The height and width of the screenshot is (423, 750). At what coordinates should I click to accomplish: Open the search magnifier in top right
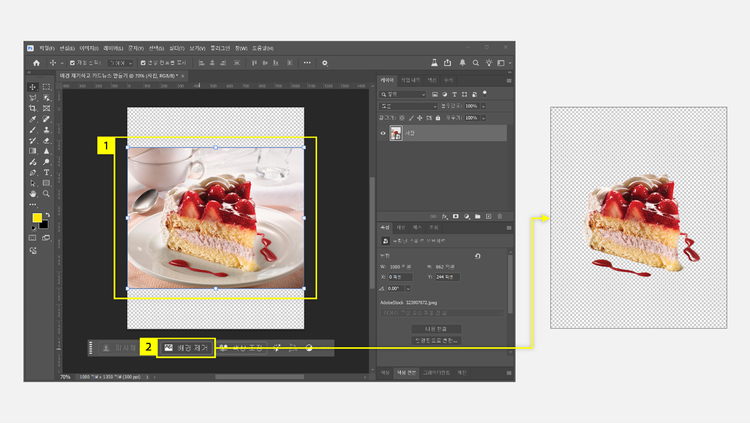pos(475,63)
